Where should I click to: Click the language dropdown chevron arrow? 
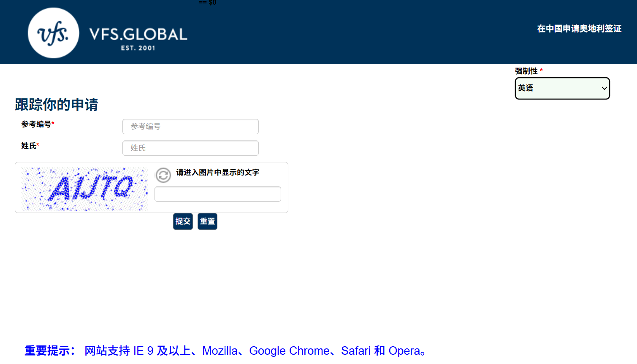(604, 88)
